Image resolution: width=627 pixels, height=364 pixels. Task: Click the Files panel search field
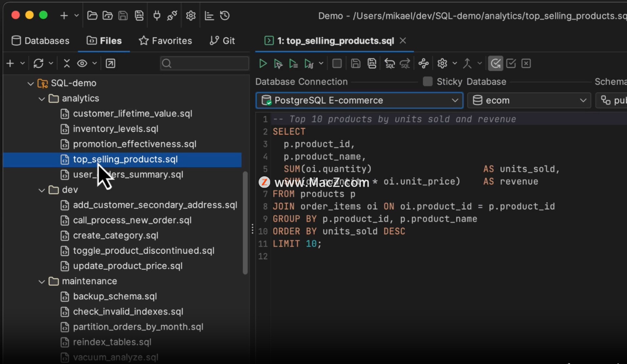[205, 63]
